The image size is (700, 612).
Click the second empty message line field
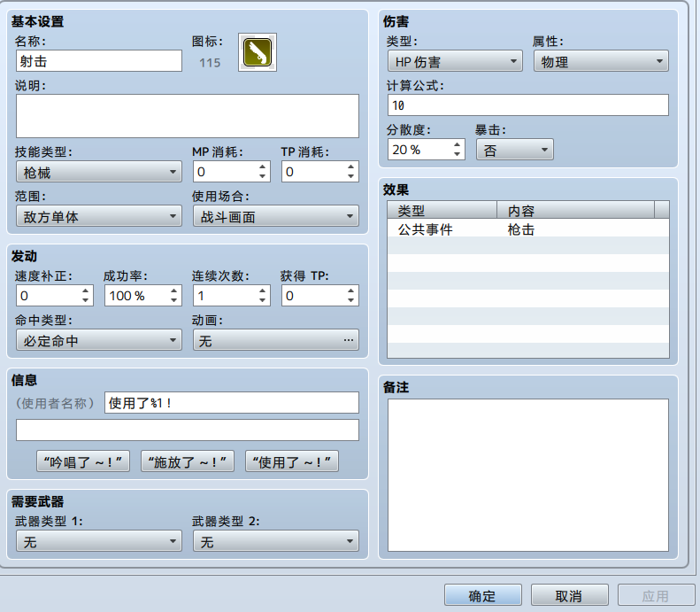click(x=188, y=430)
